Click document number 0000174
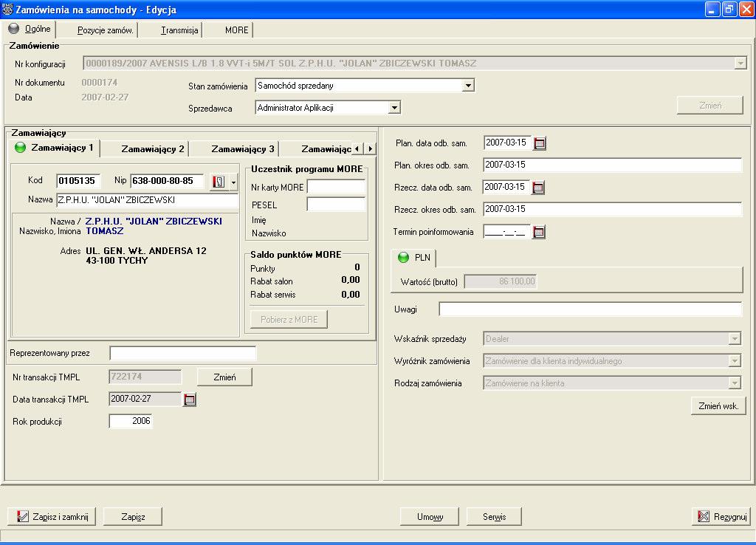This screenshot has height=545, width=756. click(100, 83)
